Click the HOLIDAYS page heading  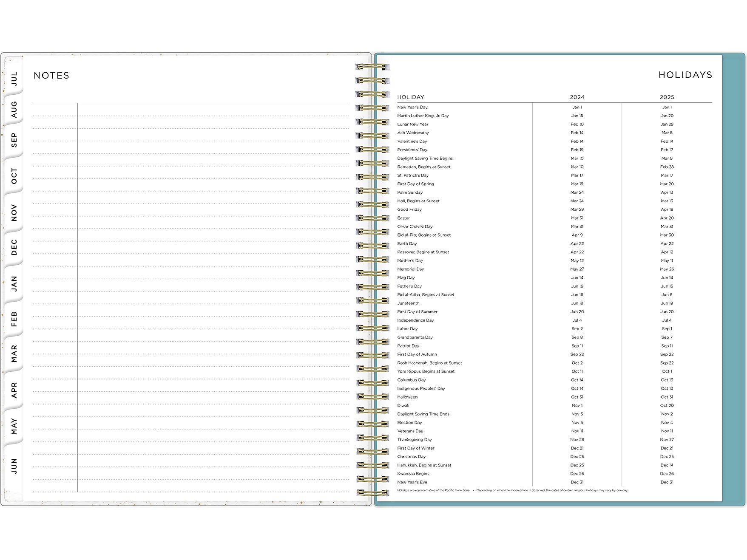[685, 75]
